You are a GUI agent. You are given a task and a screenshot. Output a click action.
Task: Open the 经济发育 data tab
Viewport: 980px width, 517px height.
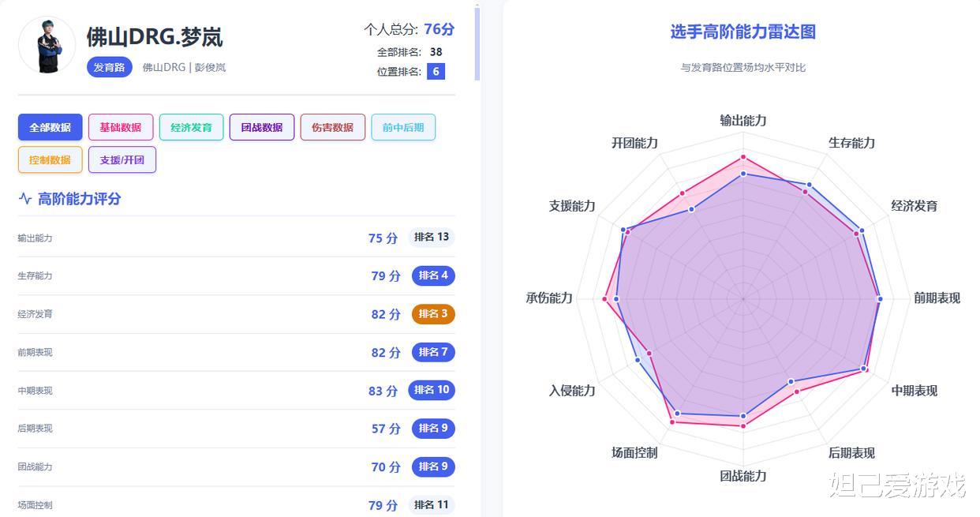(191, 128)
